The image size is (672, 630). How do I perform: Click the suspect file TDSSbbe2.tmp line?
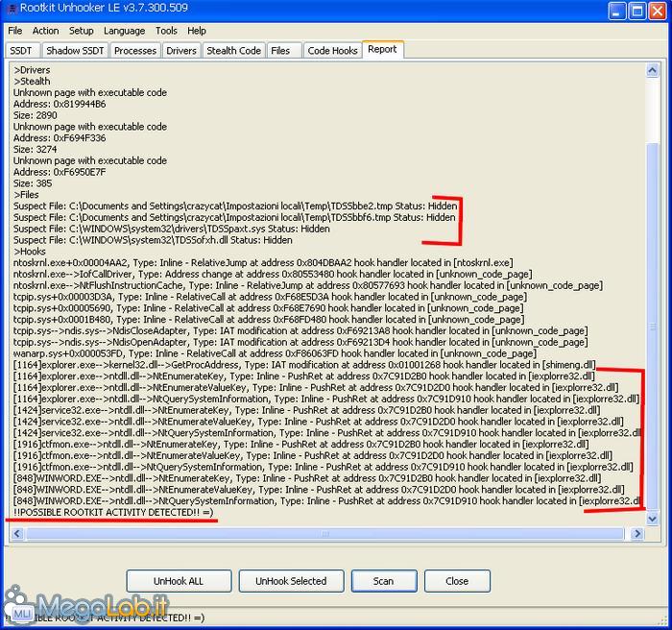coord(235,206)
